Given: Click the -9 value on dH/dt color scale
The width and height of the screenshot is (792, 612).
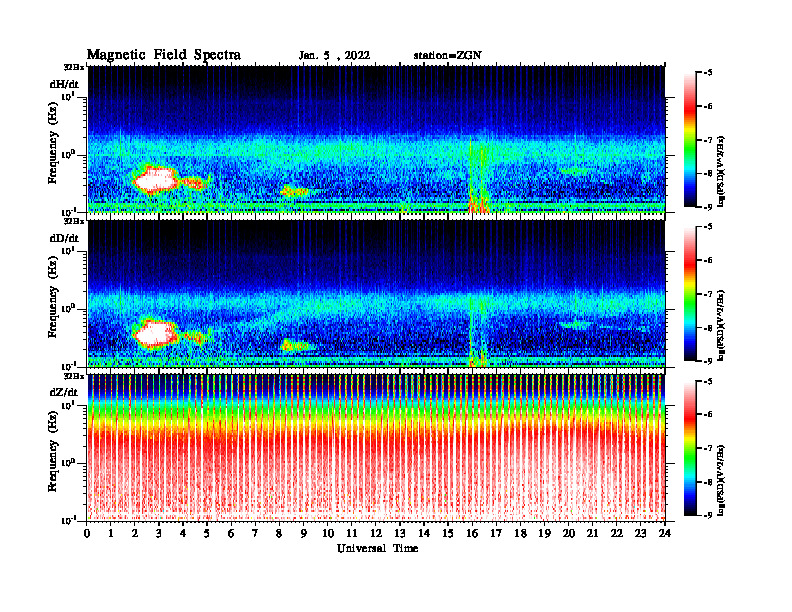Looking at the screenshot, I should tap(708, 207).
